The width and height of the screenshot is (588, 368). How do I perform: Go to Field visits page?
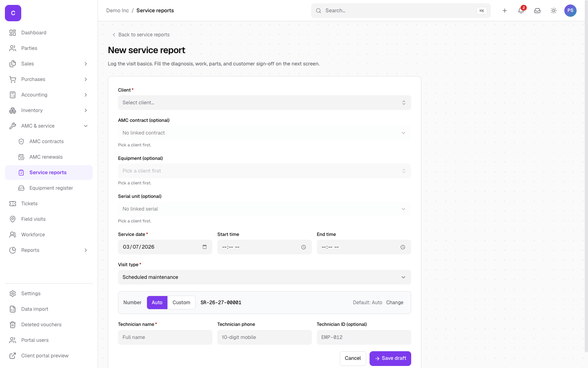[49, 219]
